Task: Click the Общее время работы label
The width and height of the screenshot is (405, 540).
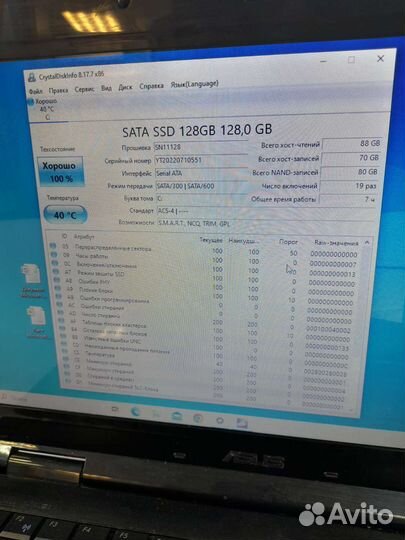Action: click(x=283, y=199)
